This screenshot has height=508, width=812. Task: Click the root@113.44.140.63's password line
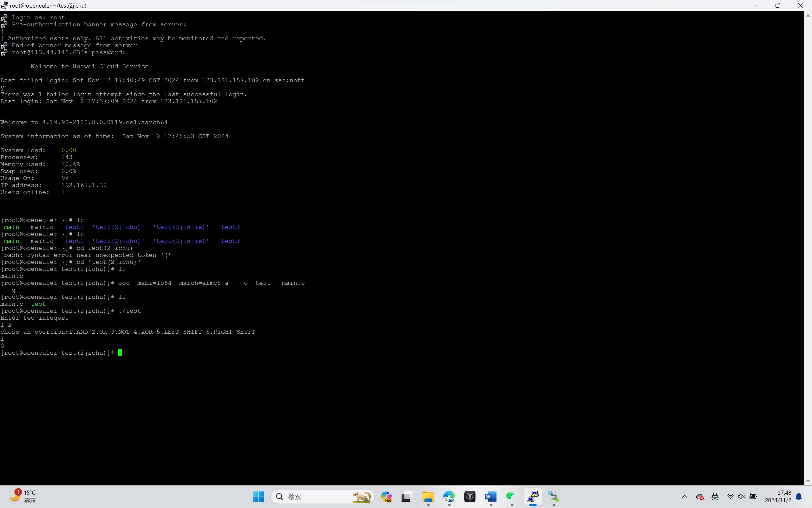point(69,52)
